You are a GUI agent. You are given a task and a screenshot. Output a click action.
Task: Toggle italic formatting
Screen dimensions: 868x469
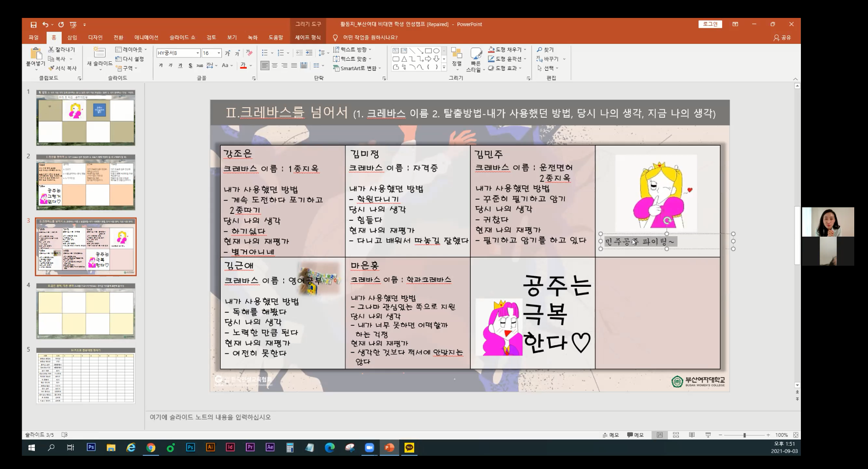170,65
